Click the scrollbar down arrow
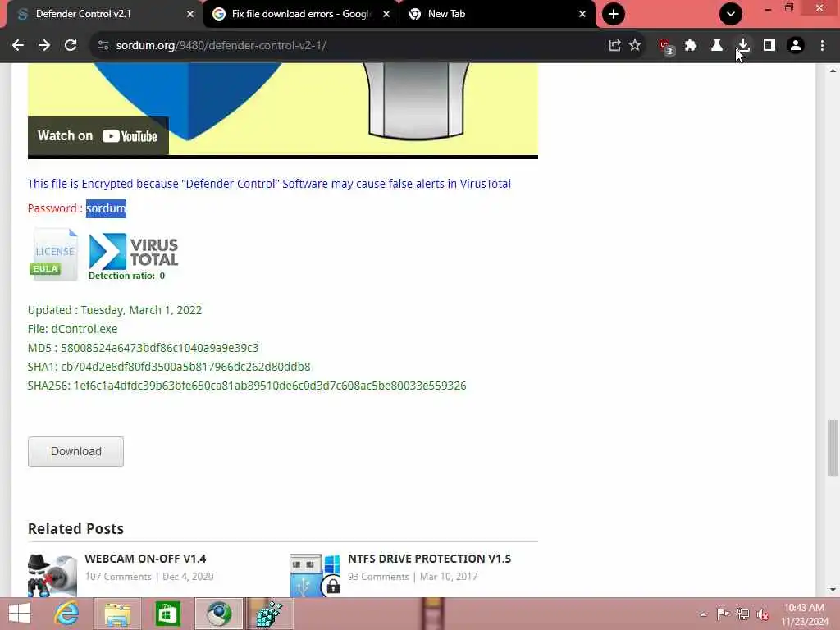Image resolution: width=840 pixels, height=630 pixels. (833, 590)
